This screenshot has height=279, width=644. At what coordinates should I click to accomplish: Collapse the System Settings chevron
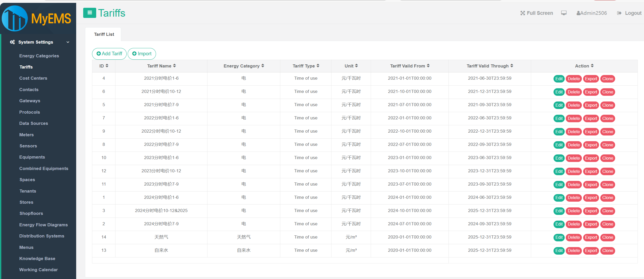(68, 42)
